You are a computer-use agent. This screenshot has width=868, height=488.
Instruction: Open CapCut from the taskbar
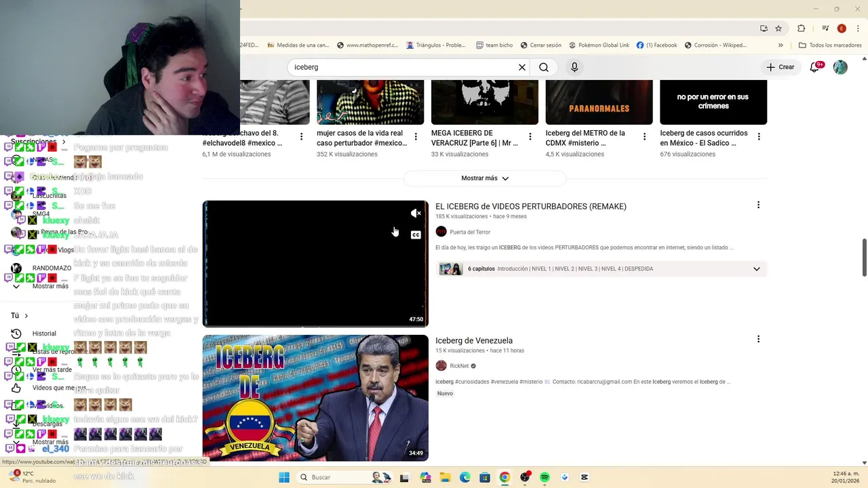[585, 477]
